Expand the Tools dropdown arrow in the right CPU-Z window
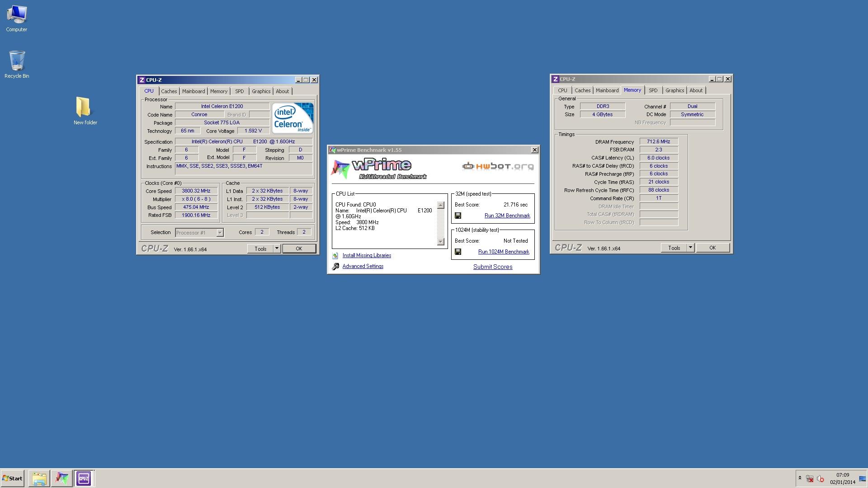The height and width of the screenshot is (488, 868). tap(690, 248)
